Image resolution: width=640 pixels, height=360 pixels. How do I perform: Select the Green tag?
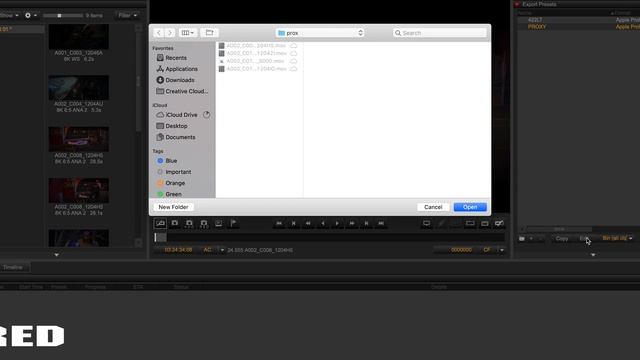click(169, 194)
